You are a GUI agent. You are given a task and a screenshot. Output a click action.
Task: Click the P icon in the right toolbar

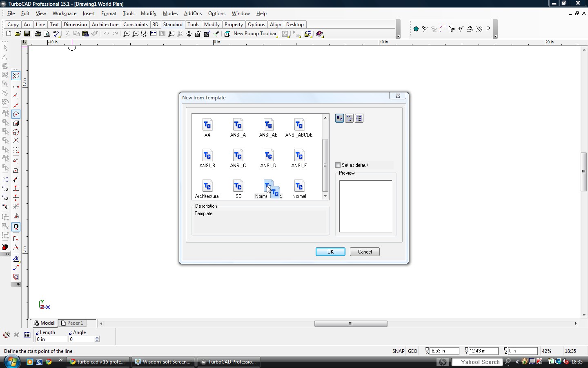click(x=488, y=29)
